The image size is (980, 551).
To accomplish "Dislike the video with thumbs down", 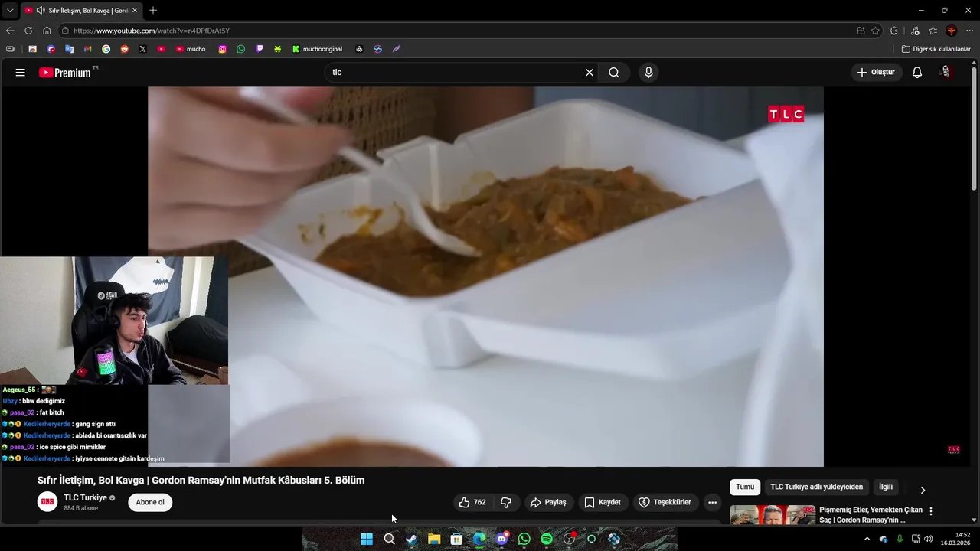I will (506, 502).
